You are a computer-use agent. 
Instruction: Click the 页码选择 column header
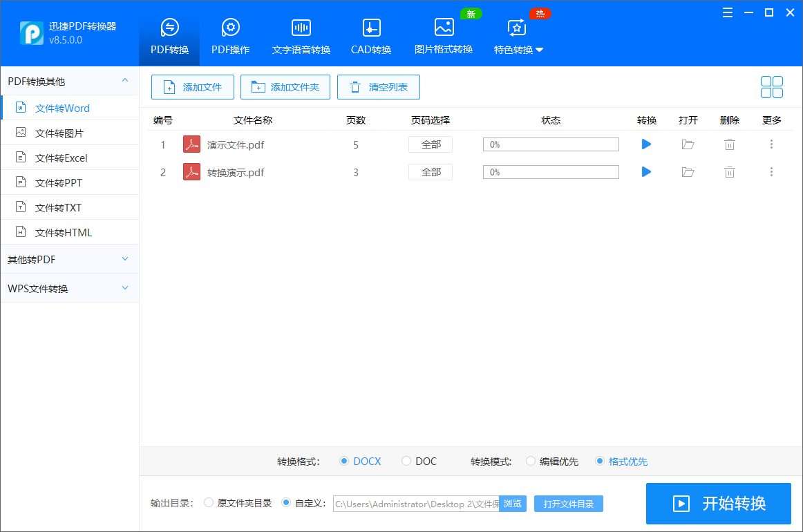[x=431, y=120]
